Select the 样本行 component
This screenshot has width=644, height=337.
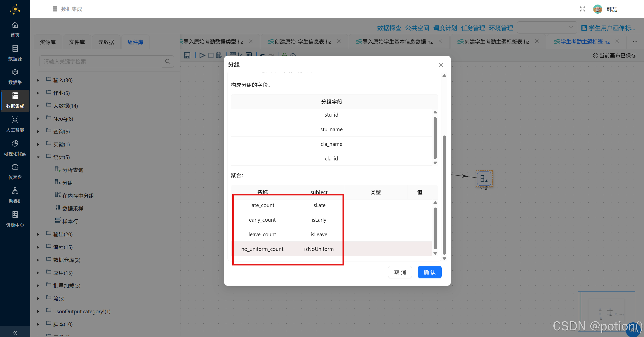click(x=66, y=221)
